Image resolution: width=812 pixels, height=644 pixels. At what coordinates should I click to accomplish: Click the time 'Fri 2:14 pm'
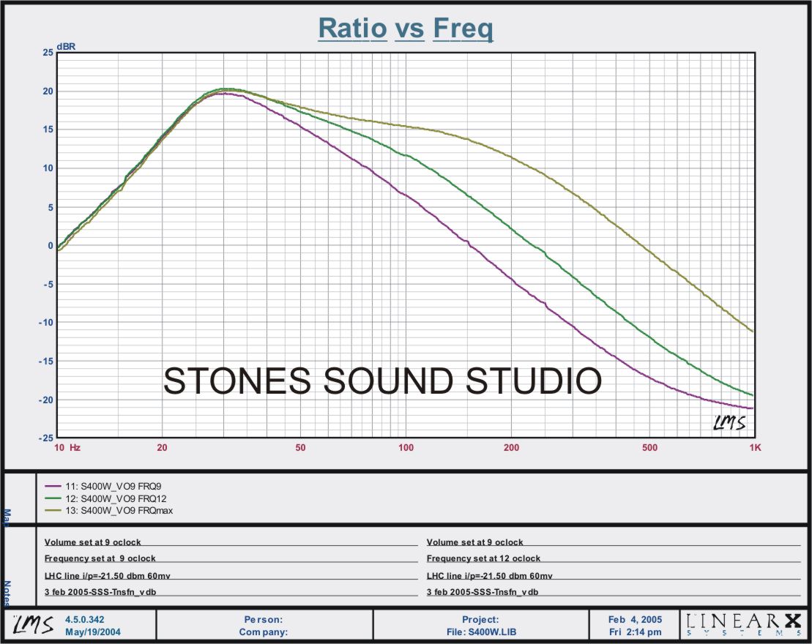click(x=635, y=632)
